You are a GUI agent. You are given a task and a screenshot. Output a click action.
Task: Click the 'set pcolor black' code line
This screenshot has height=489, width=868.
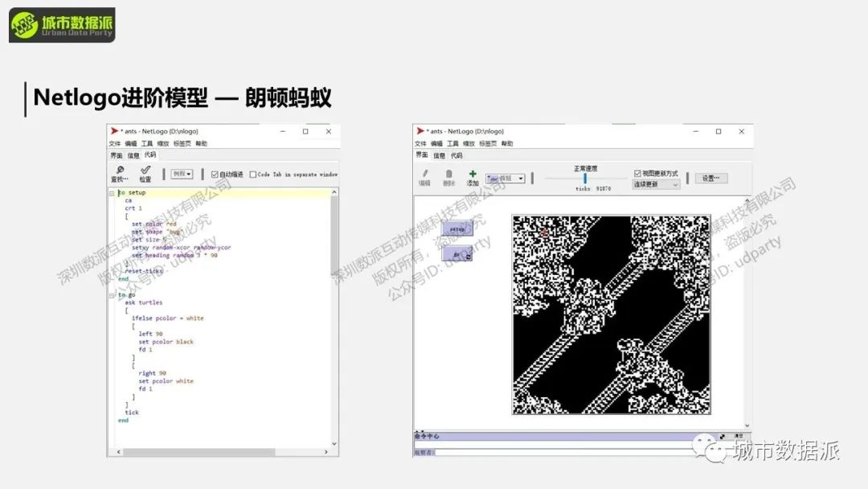point(166,342)
